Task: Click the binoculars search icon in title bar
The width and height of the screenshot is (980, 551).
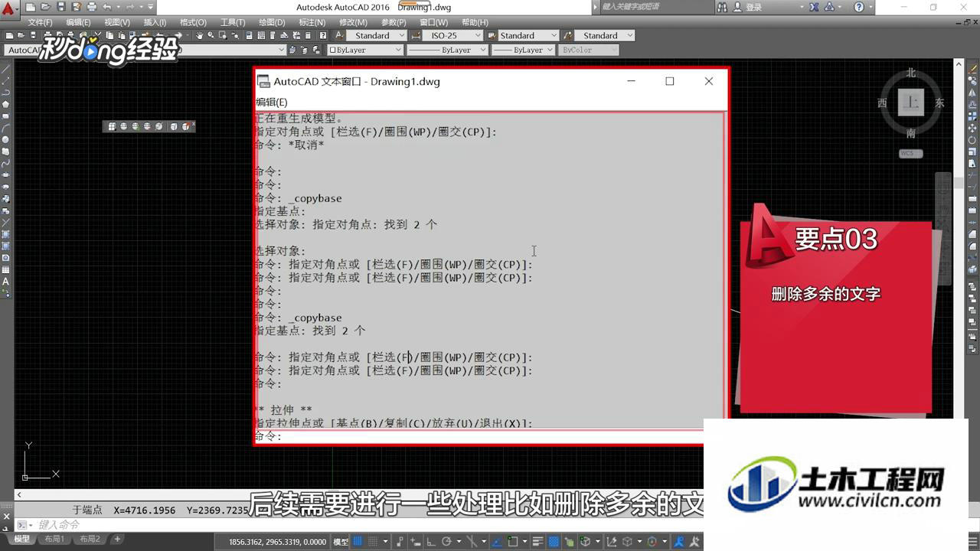Action: [722, 7]
